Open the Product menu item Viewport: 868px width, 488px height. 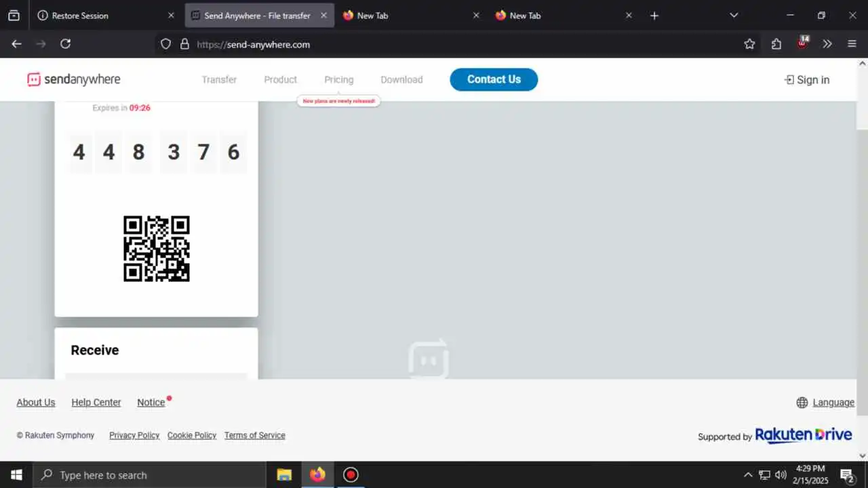(281, 79)
